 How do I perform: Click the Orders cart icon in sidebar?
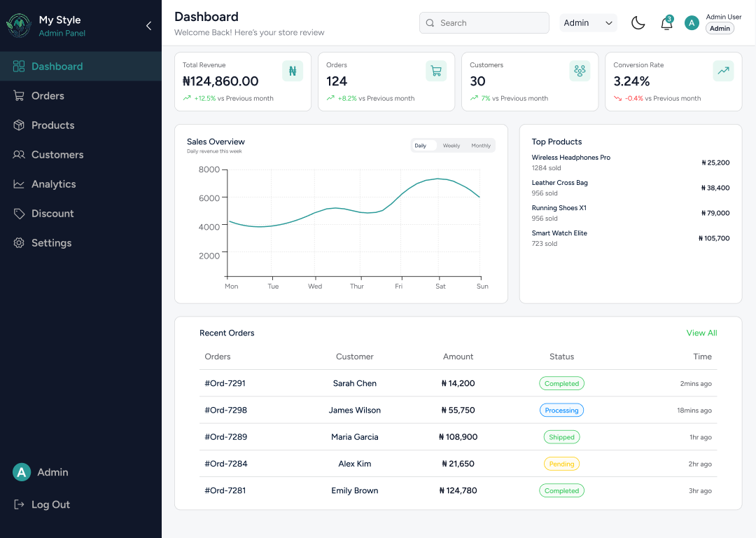(x=19, y=95)
